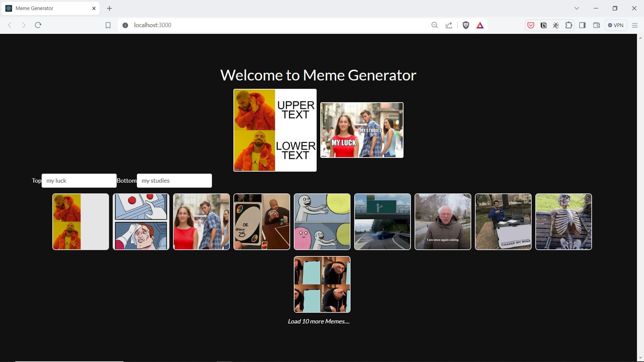
Task: Select the Running Away Balloon template
Action: click(322, 222)
